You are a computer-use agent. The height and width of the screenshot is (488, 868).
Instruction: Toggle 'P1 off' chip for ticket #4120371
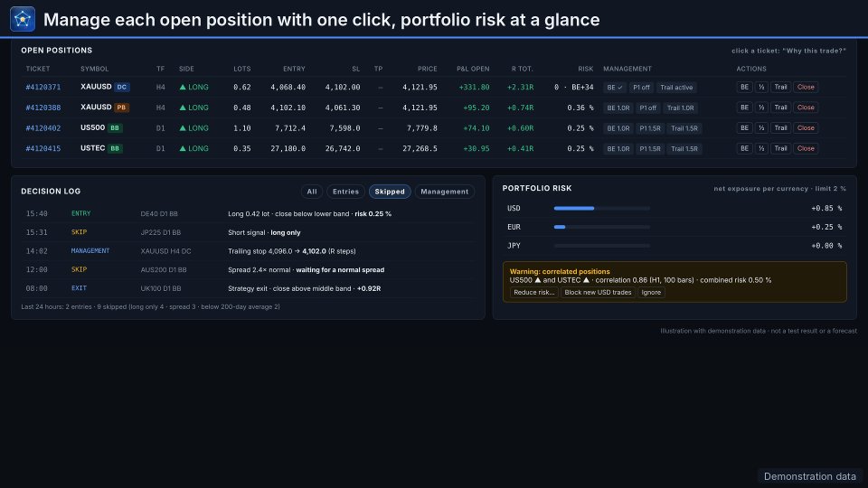(641, 88)
